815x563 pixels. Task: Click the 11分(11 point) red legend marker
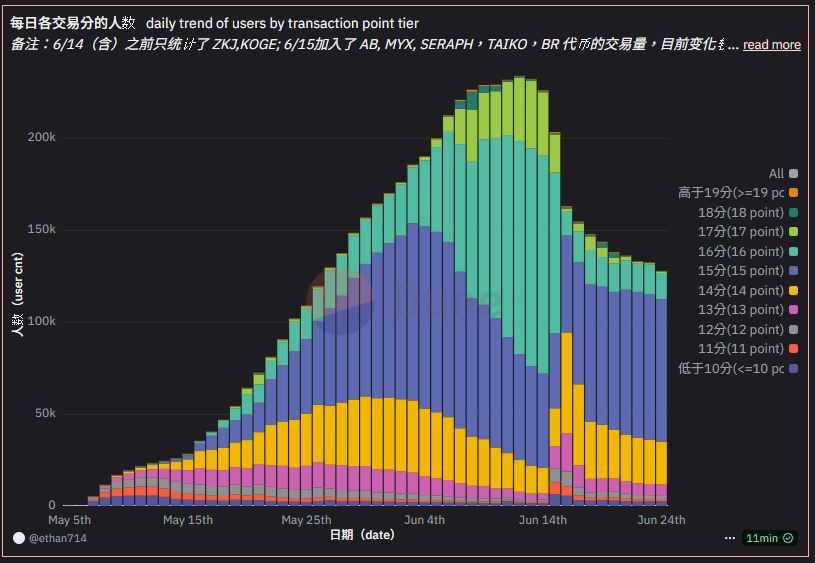point(793,349)
